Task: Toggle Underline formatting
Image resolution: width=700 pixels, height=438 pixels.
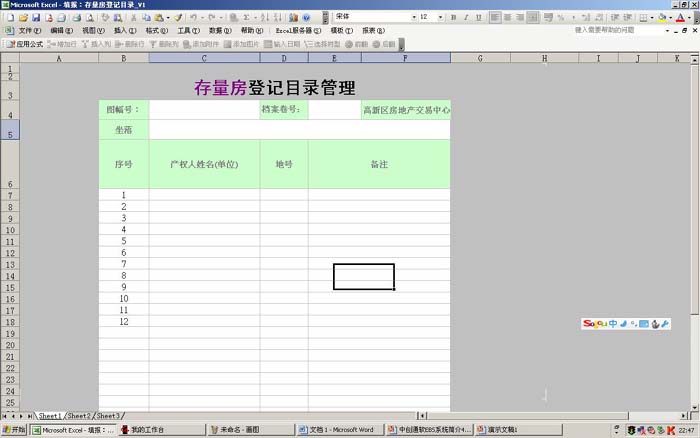Action: coord(481,18)
